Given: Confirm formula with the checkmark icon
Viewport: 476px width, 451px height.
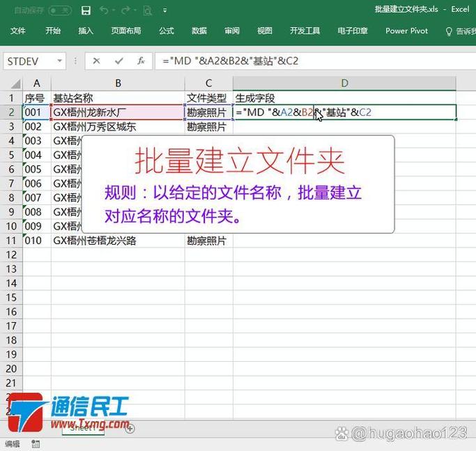Looking at the screenshot, I should [x=119, y=61].
